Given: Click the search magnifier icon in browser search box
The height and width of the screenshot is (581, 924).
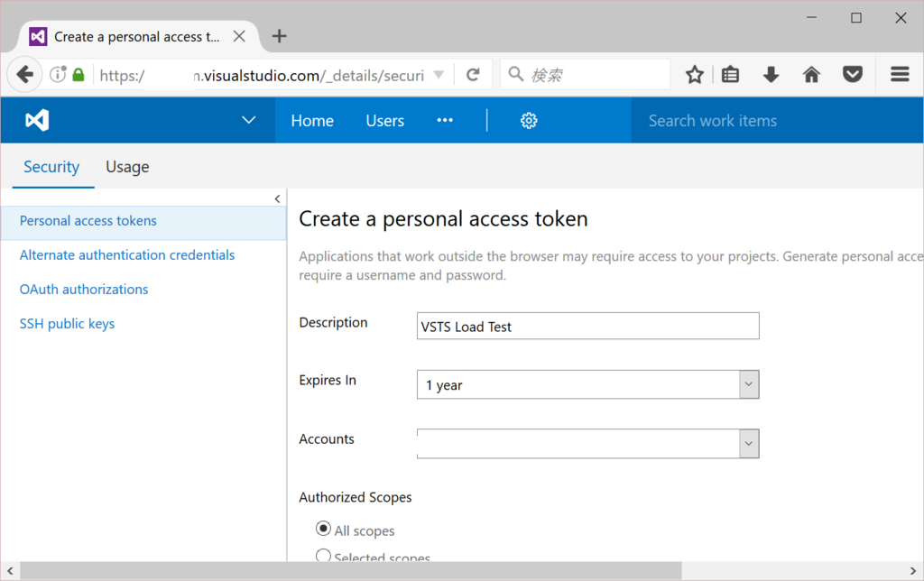Looking at the screenshot, I should [515, 74].
